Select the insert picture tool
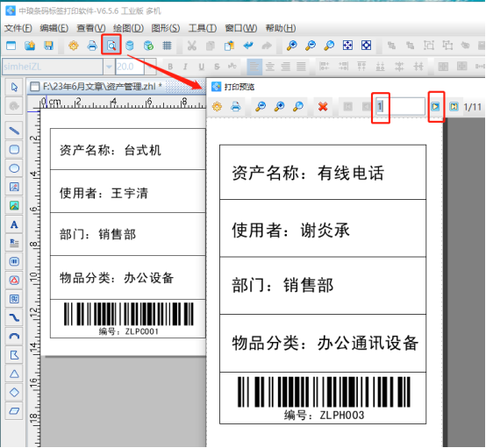486x448 pixels. [x=14, y=205]
